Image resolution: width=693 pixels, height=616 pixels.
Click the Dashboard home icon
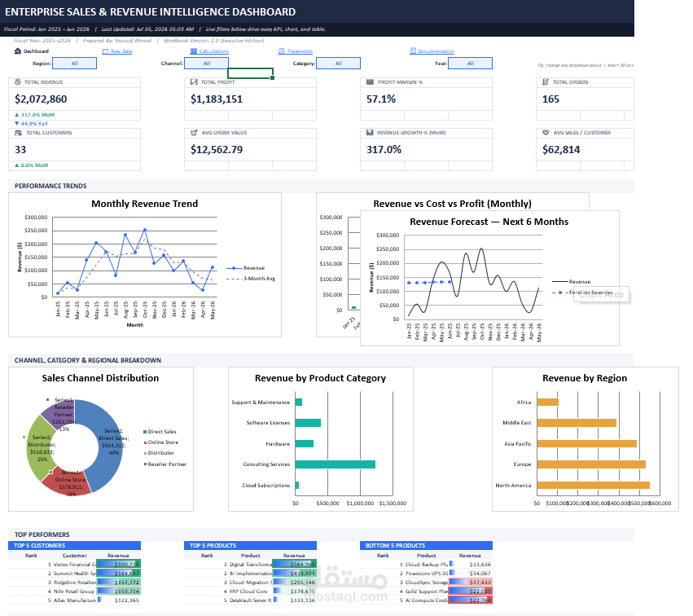(x=18, y=51)
